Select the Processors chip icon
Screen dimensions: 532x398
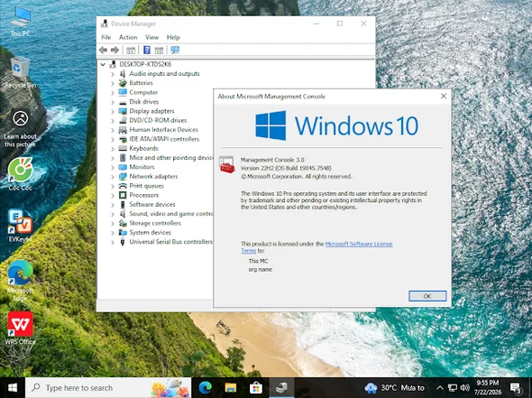[x=123, y=195]
